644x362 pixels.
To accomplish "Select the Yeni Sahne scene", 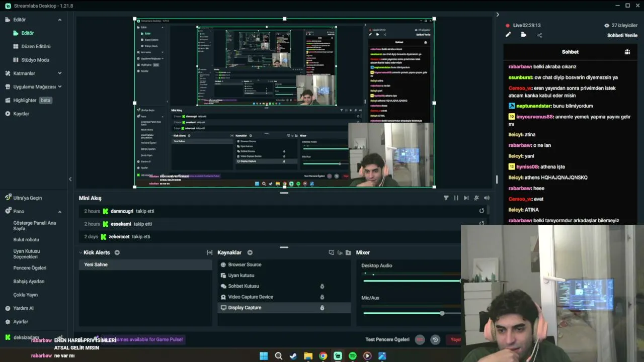I will click(x=145, y=264).
